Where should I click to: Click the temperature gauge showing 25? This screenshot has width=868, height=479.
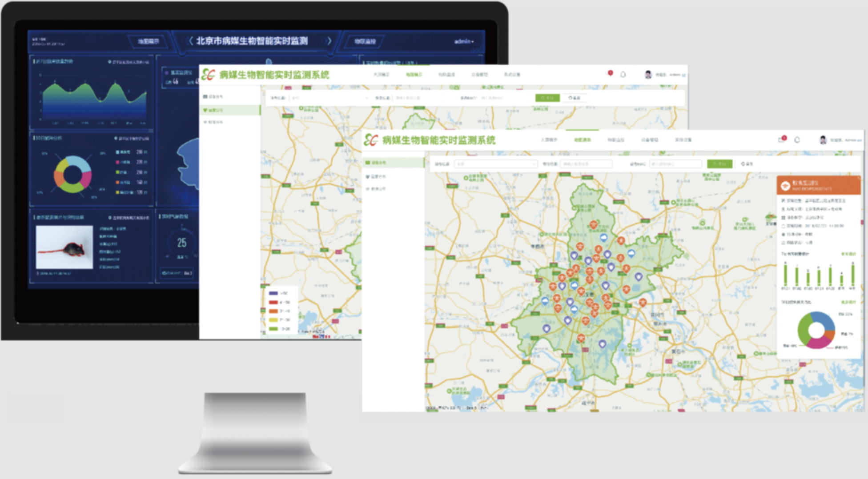(x=181, y=243)
